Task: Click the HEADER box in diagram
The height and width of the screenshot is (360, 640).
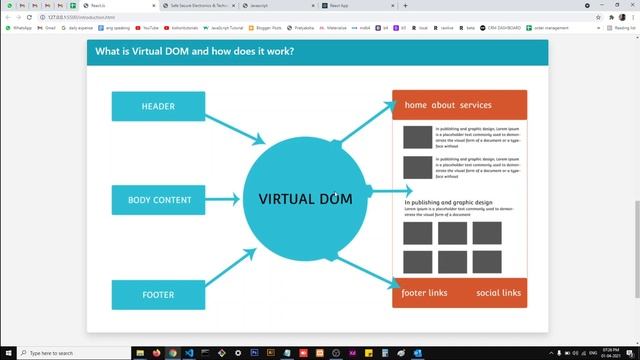Action: tap(158, 106)
